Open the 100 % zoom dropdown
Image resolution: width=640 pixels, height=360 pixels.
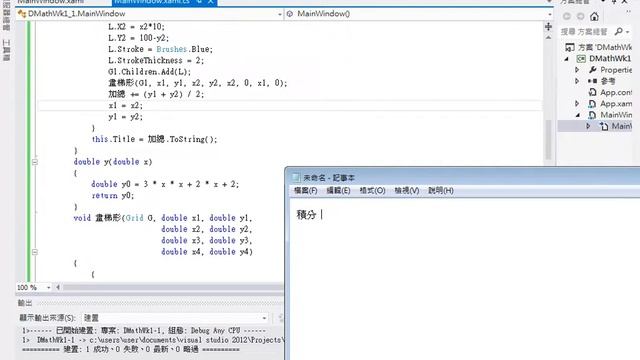49,287
